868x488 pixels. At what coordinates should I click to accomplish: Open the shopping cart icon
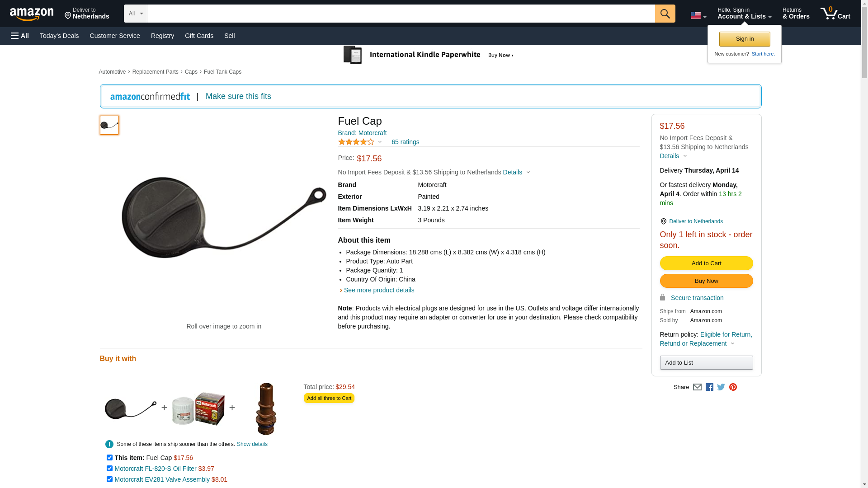coord(835,14)
